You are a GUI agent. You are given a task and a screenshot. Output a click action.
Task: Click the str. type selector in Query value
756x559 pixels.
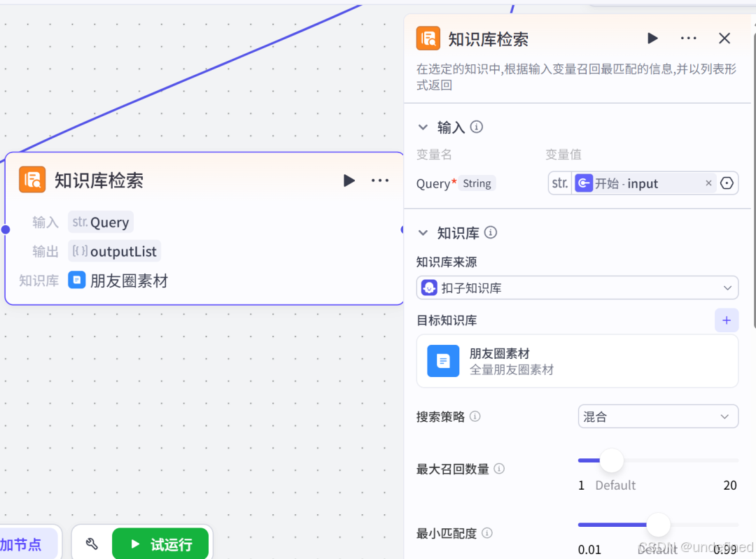tap(560, 183)
